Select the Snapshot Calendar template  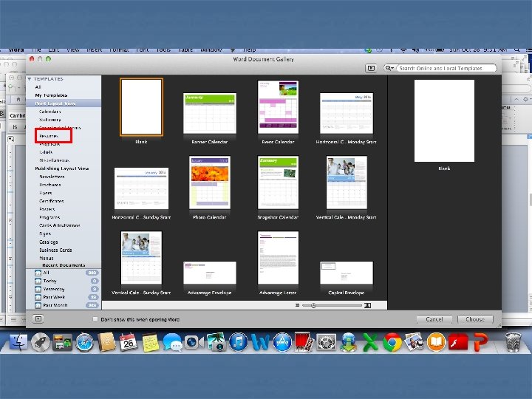point(279,183)
